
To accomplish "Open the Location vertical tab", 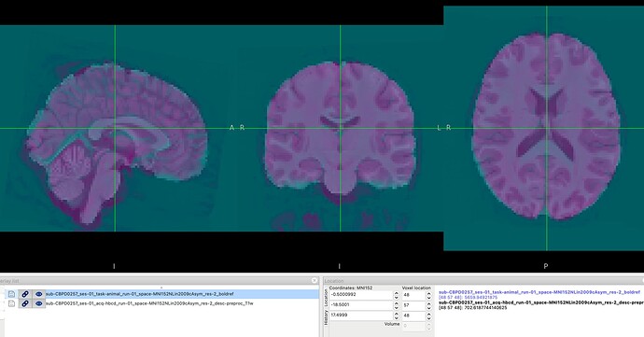I will pyautogui.click(x=326, y=297).
